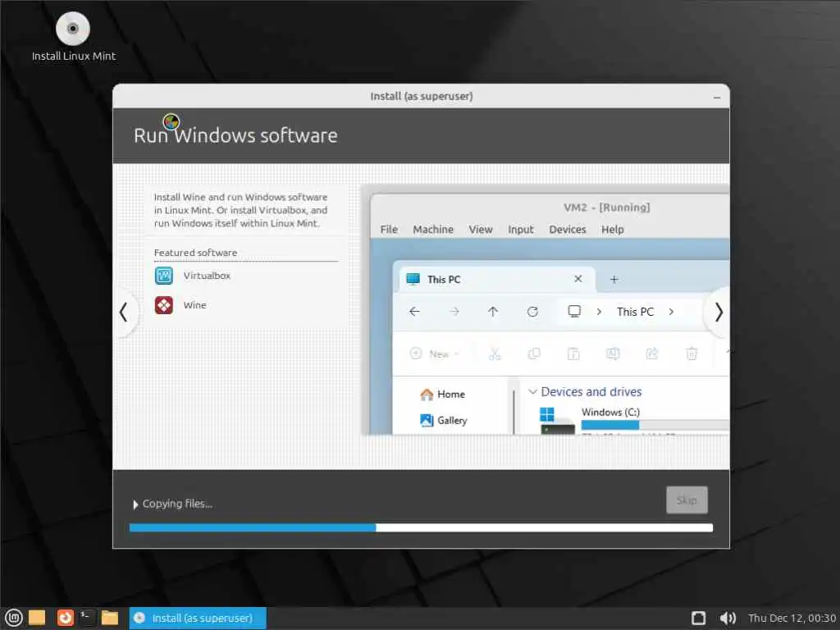Click the Cut scissors icon
This screenshot has width=840, height=630.
coord(495,354)
